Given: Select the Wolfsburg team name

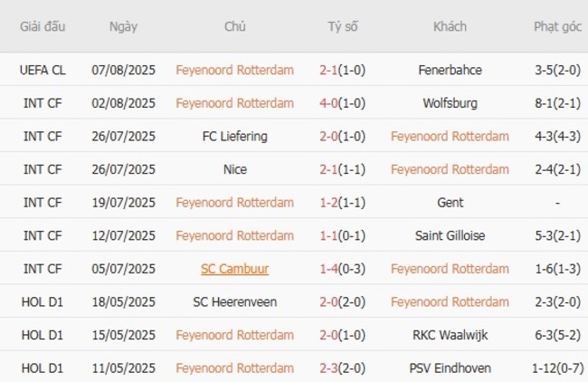Looking at the screenshot, I should click(450, 103).
